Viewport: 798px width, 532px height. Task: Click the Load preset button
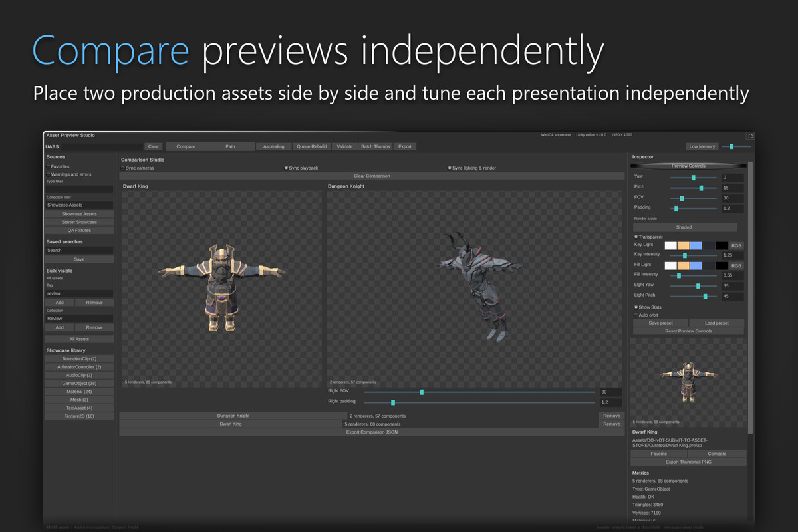pos(717,323)
